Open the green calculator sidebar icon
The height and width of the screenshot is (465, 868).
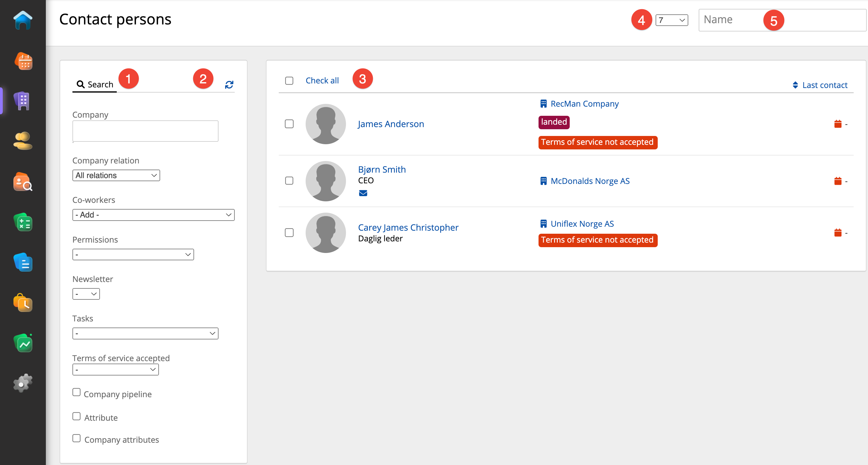[x=23, y=222]
